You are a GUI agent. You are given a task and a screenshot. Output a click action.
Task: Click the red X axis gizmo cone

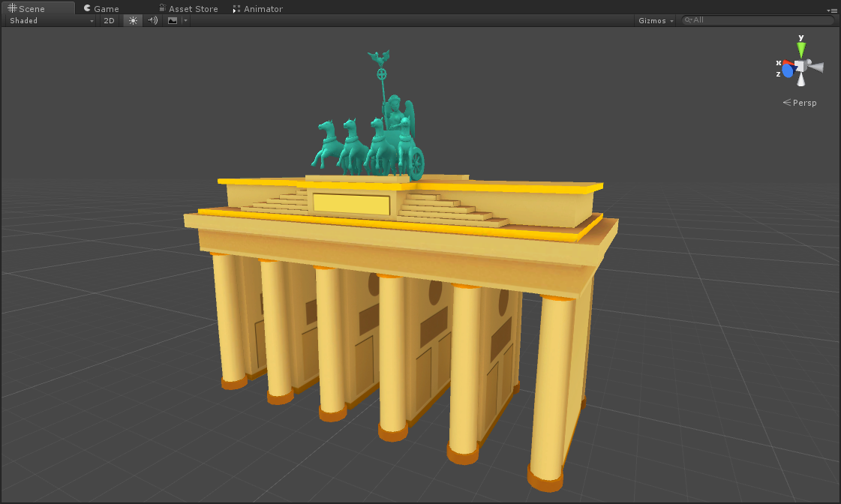pyautogui.click(x=788, y=63)
